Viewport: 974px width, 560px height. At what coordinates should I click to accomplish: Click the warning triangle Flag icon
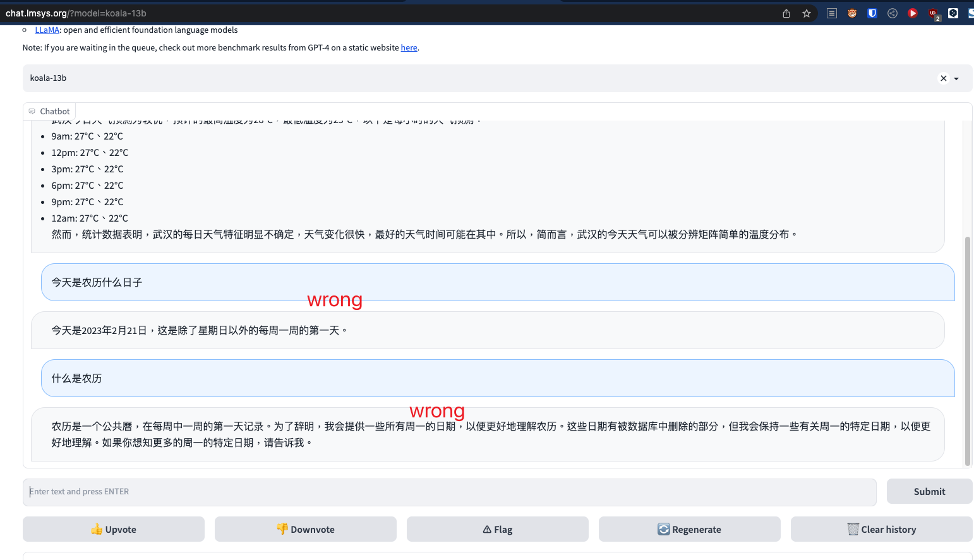486,529
